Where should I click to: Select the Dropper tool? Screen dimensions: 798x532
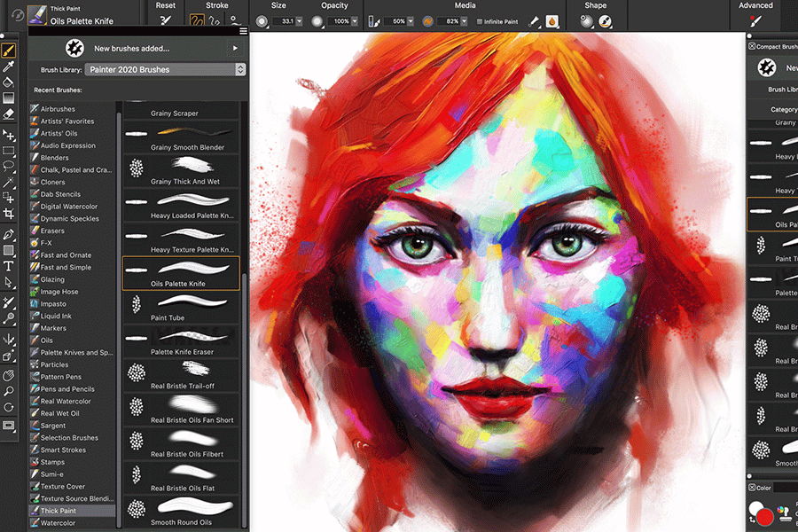click(9, 66)
